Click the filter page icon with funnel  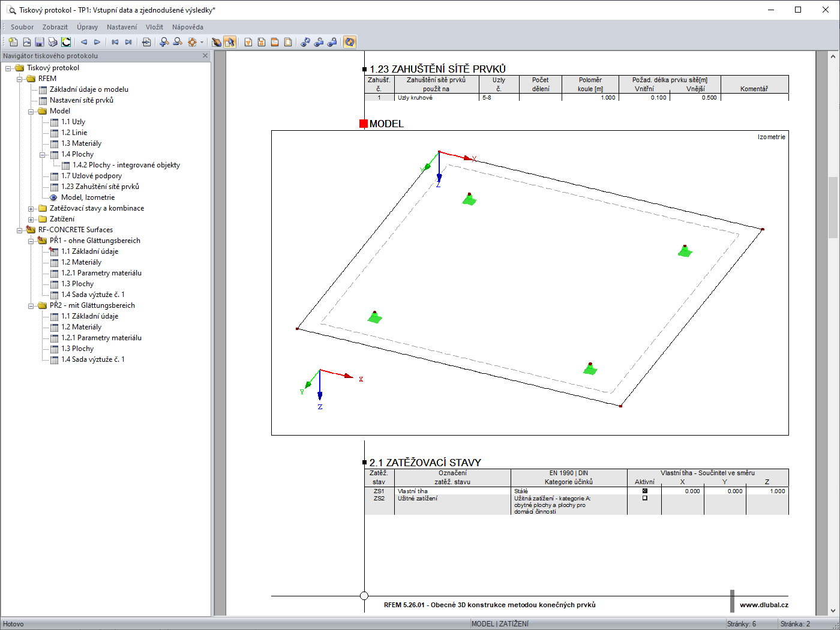[248, 42]
